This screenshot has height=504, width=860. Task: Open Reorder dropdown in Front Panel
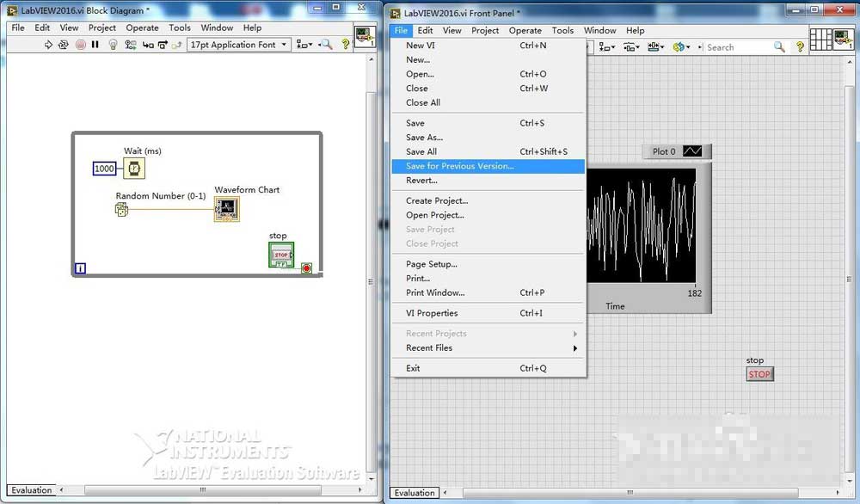click(681, 47)
